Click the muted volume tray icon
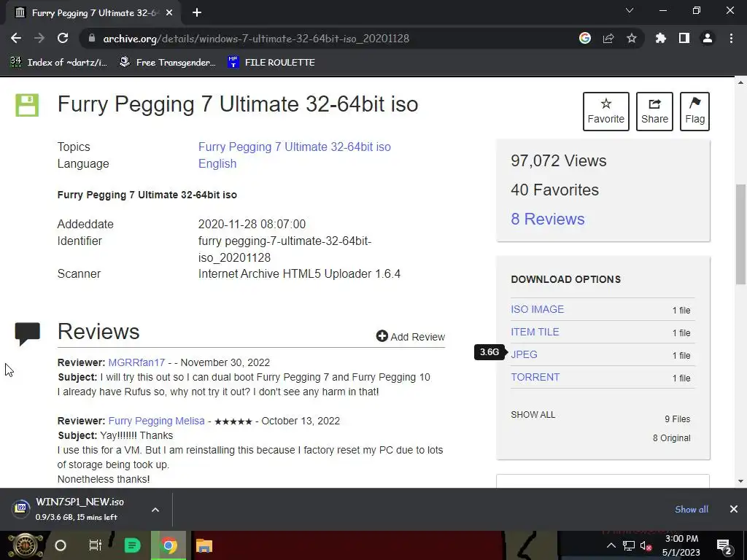The width and height of the screenshot is (747, 560). tap(646, 545)
